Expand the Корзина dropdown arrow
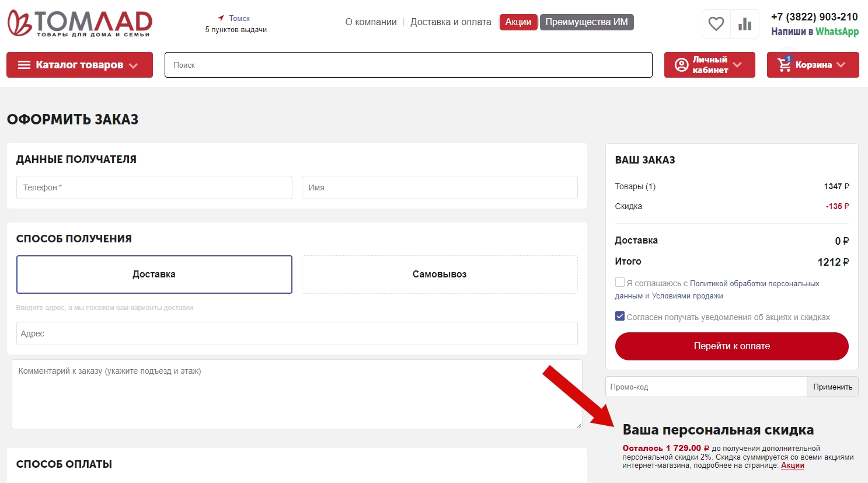Screen dimensions: 868x483 (x=841, y=65)
